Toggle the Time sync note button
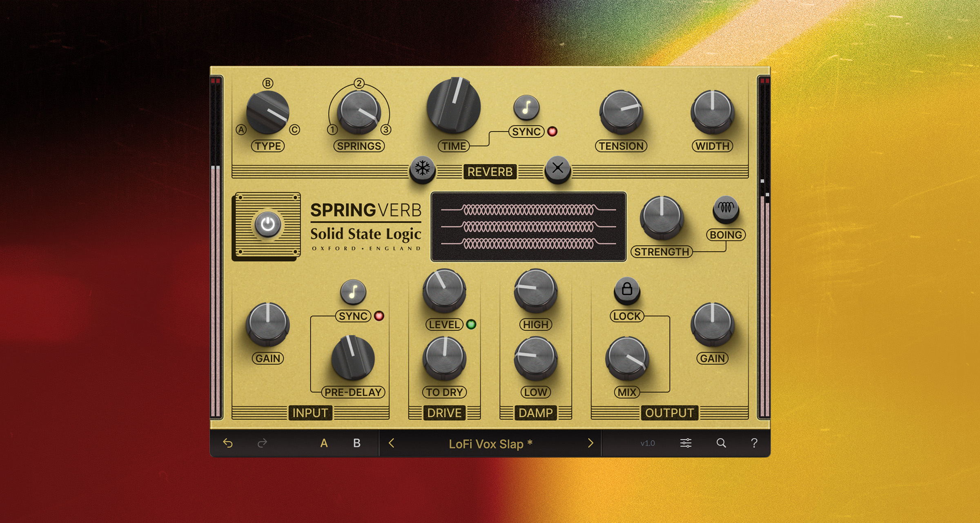Screen dimensions: 980x523 tap(526, 108)
